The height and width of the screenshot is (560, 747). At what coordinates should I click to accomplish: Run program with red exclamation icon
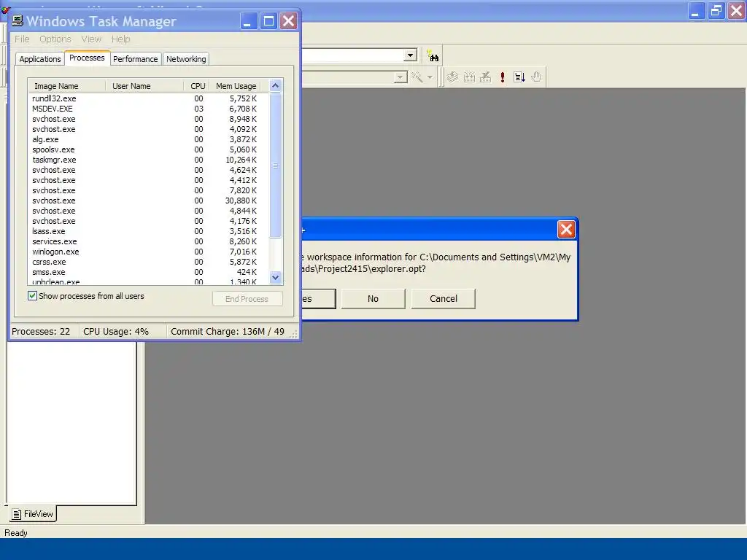(x=502, y=77)
